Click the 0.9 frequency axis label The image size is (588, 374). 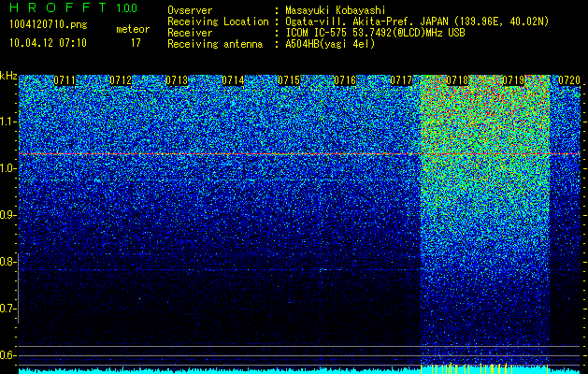point(7,215)
